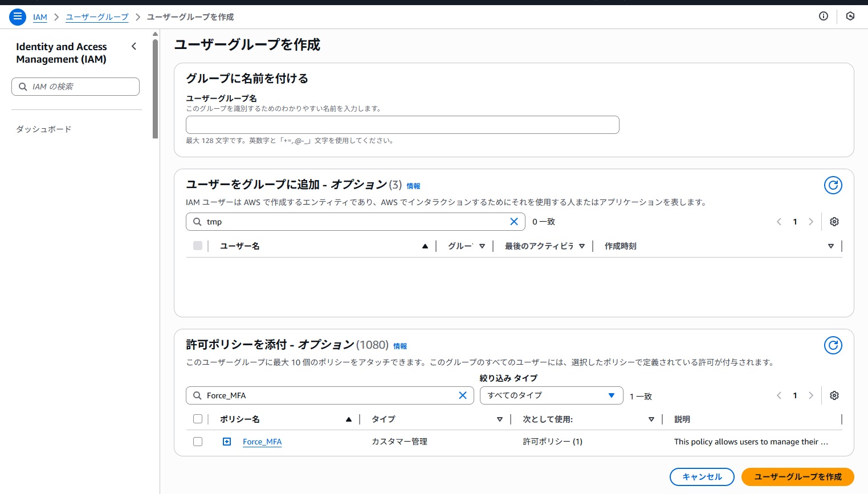The height and width of the screenshot is (494, 868).
Task: Click the info icon in the top bar
Action: [x=823, y=16]
